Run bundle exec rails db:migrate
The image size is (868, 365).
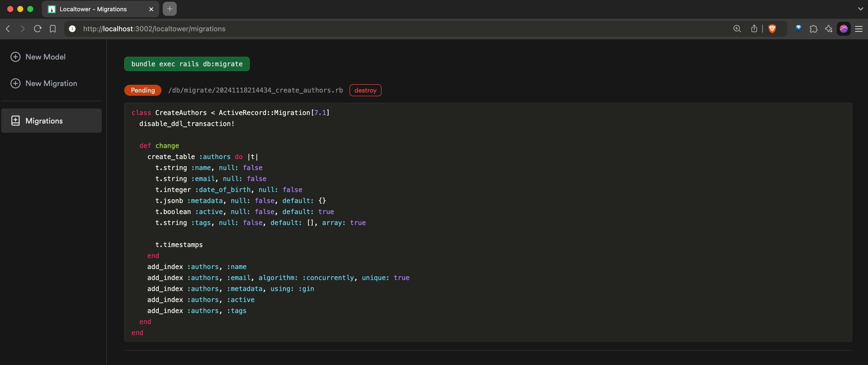(x=187, y=64)
